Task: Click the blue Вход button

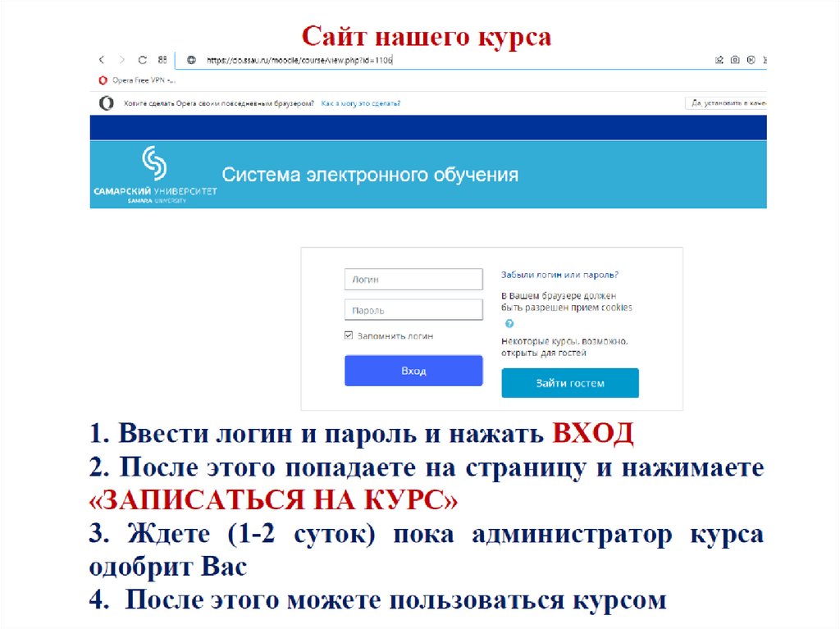Action: tap(413, 370)
